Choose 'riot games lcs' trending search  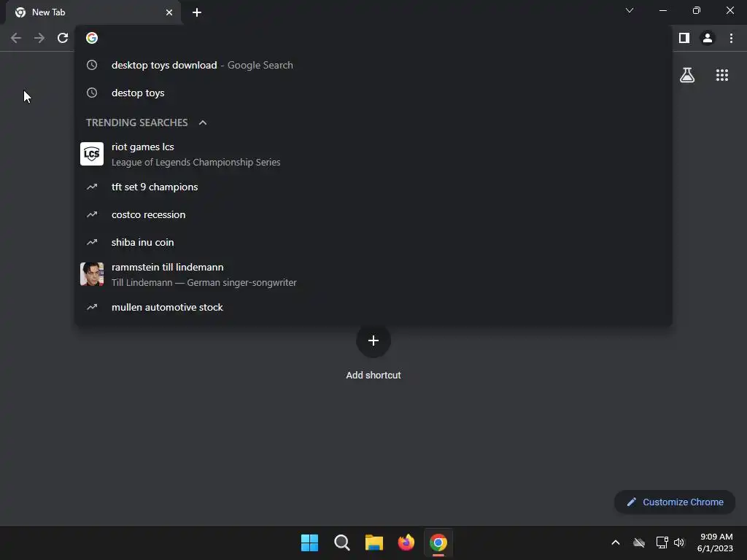[373, 155]
